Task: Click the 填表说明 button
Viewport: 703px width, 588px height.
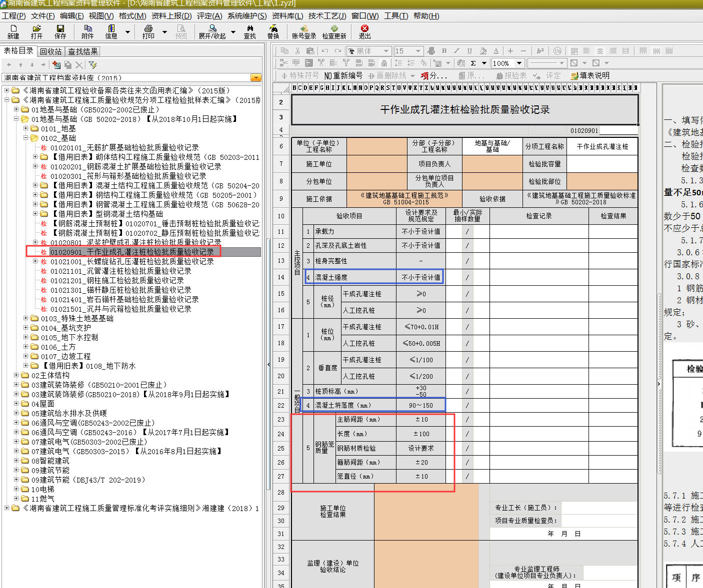Action: tap(590, 75)
